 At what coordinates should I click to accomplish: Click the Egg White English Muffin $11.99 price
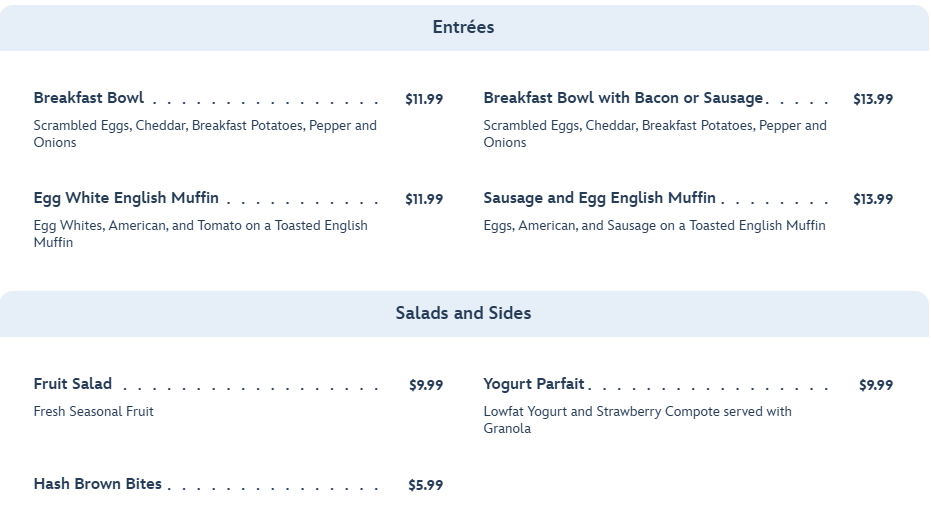[424, 199]
